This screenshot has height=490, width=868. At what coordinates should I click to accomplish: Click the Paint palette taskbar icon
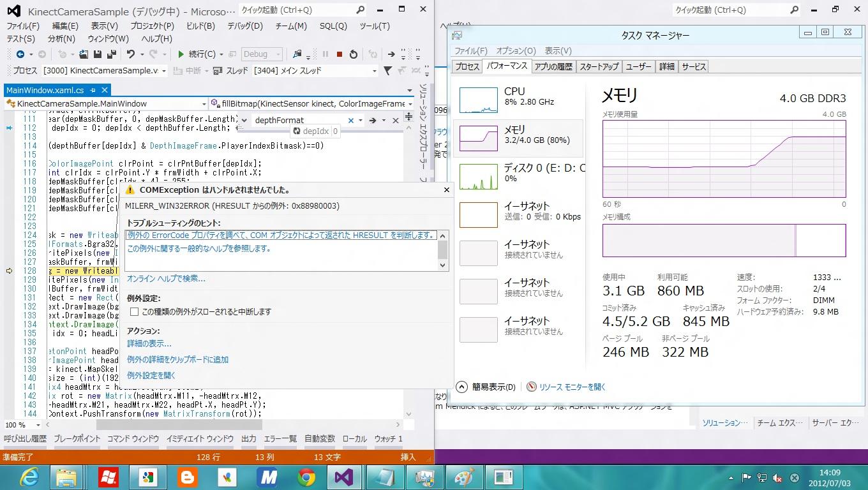tap(464, 477)
